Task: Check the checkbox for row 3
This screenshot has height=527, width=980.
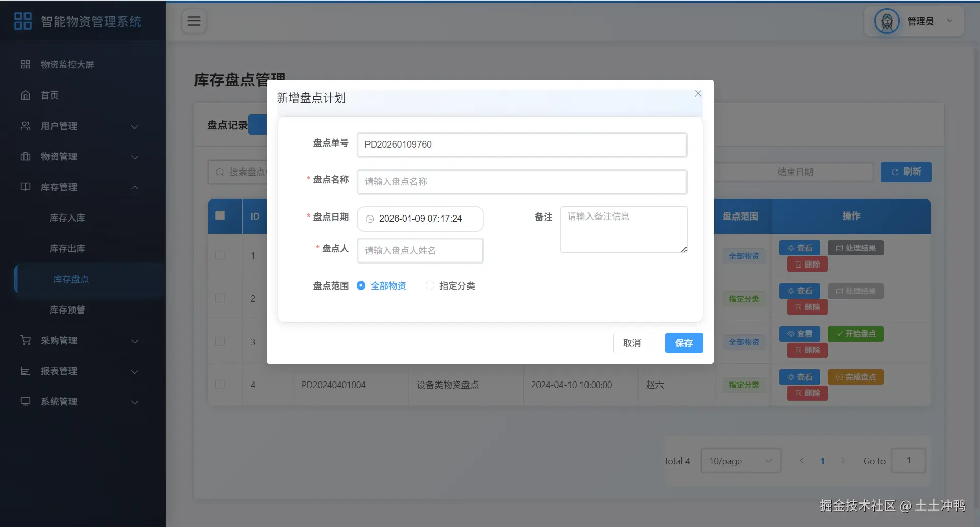Action: click(x=220, y=341)
